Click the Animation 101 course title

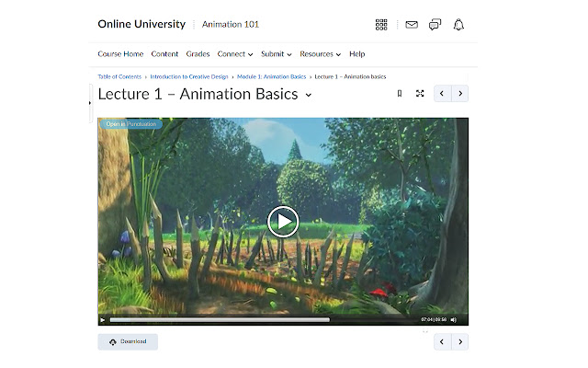(x=231, y=25)
